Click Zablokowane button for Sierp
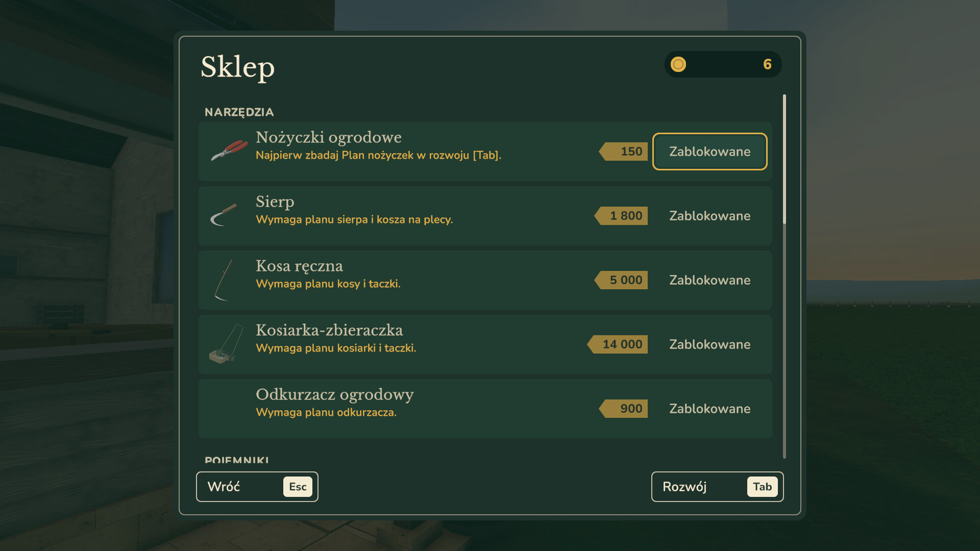This screenshot has height=551, width=980. [x=709, y=216]
